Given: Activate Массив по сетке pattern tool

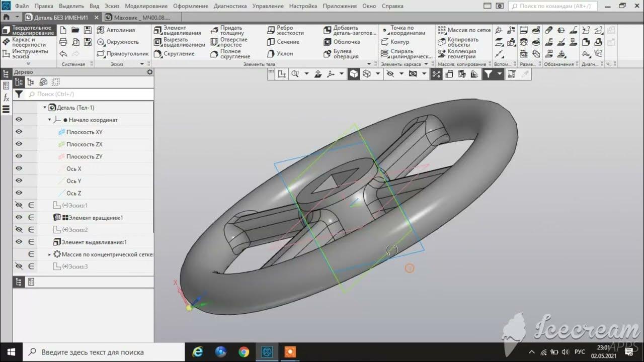Looking at the screenshot, I should 464,30.
